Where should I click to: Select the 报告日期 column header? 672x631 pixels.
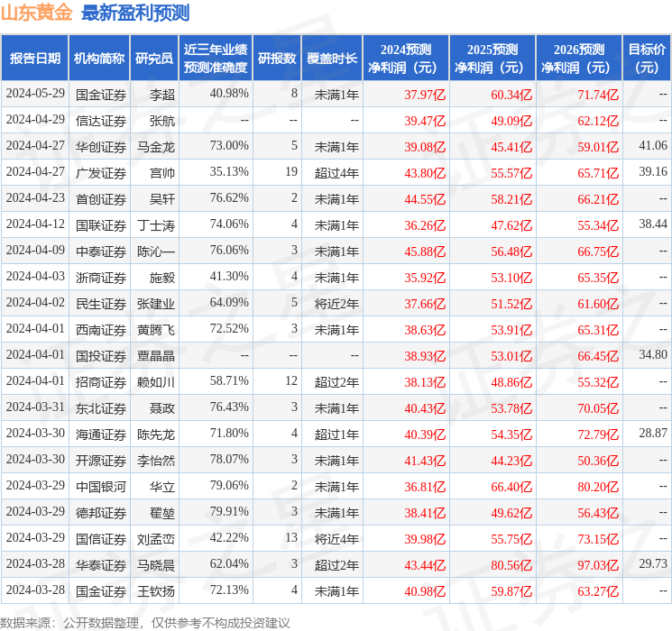pos(34,59)
